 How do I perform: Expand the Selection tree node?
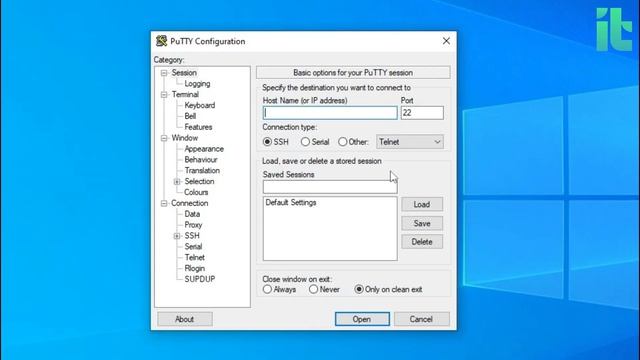pos(177,181)
